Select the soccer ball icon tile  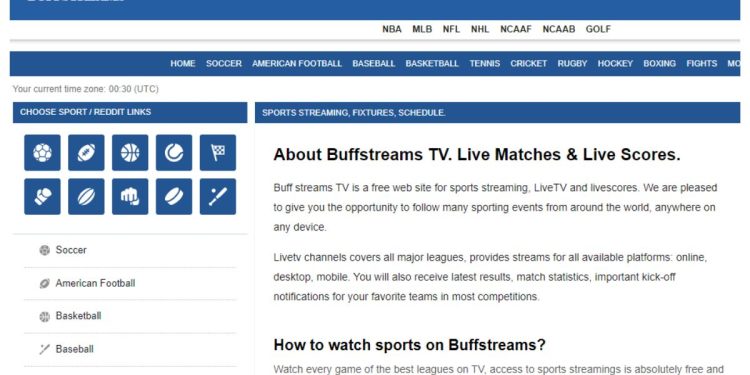[42, 153]
